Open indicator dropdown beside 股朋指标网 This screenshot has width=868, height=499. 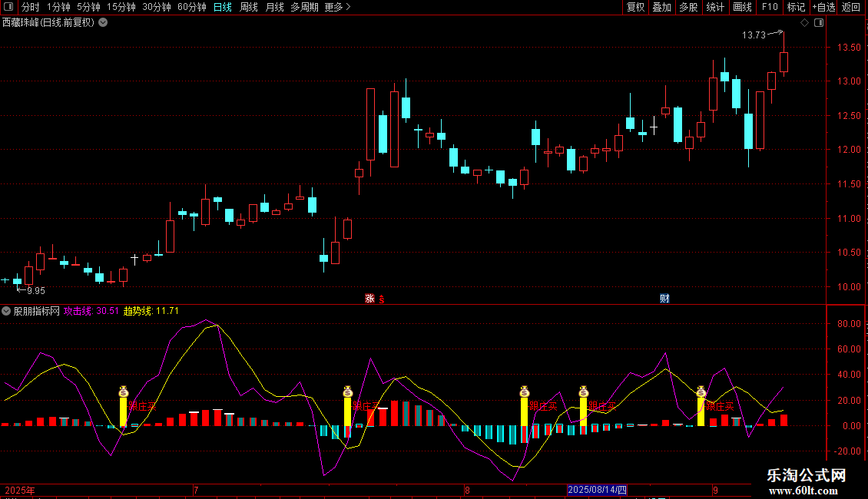point(6,311)
